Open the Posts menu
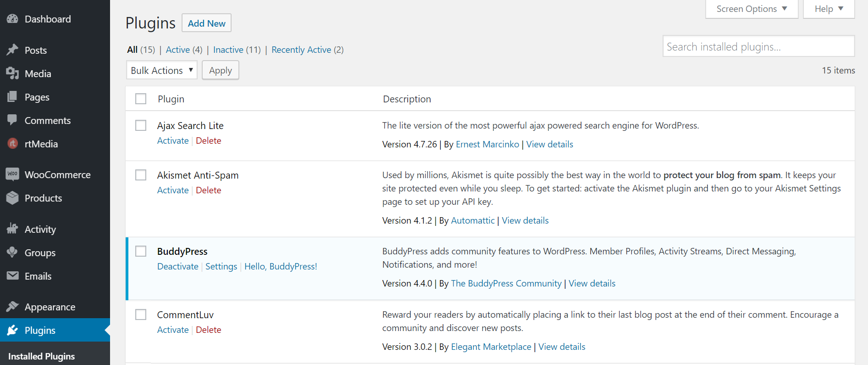Image resolution: width=868 pixels, height=365 pixels. (x=36, y=50)
